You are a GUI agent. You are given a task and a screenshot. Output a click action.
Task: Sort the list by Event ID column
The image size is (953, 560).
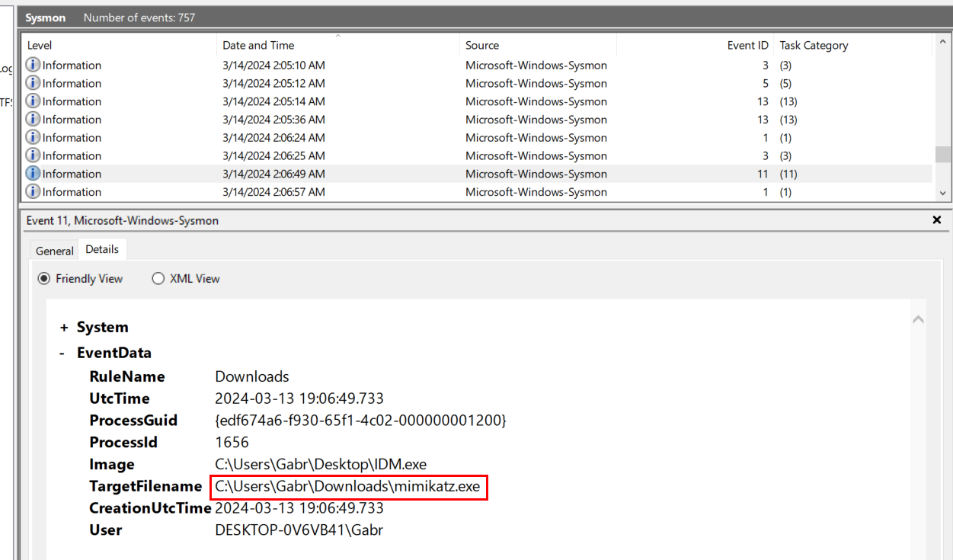[747, 46]
